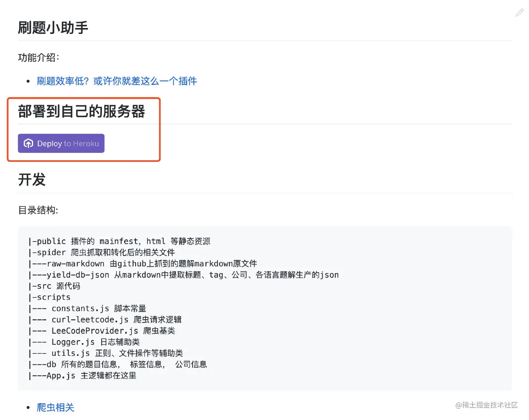Click the |-spider 爬虫抓取 line
Image resolution: width=529 pixels, height=420 pixels.
(x=102, y=252)
